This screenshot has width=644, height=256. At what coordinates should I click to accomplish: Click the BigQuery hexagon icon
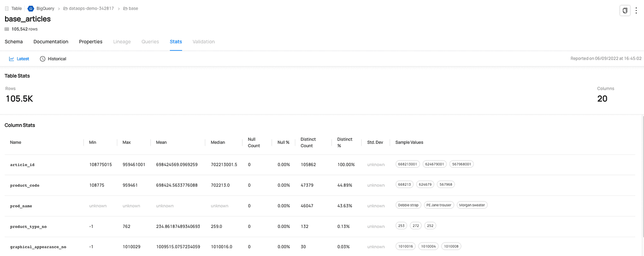pyautogui.click(x=31, y=8)
